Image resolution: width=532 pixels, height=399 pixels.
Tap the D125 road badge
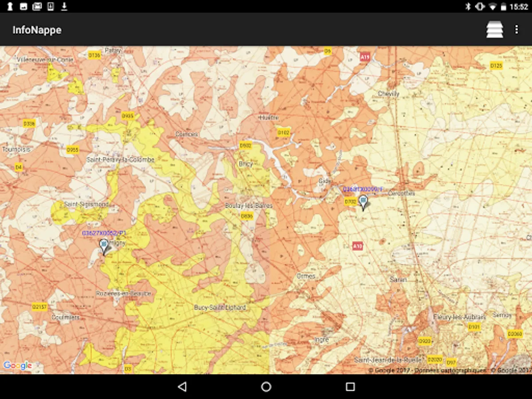pyautogui.click(x=497, y=66)
